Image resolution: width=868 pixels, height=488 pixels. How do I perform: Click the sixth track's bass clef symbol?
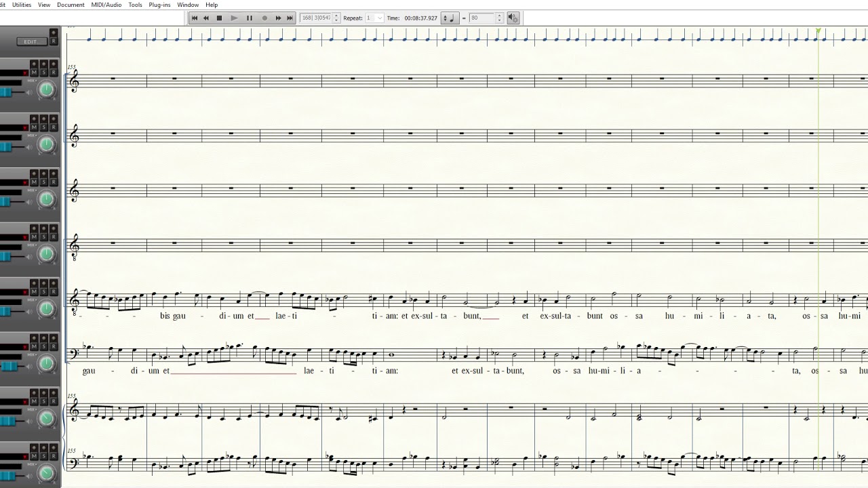coord(73,352)
